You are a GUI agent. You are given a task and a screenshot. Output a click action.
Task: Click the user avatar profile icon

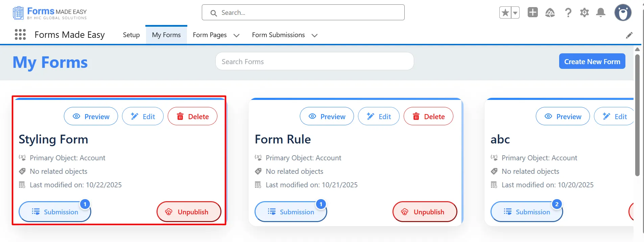[623, 13]
